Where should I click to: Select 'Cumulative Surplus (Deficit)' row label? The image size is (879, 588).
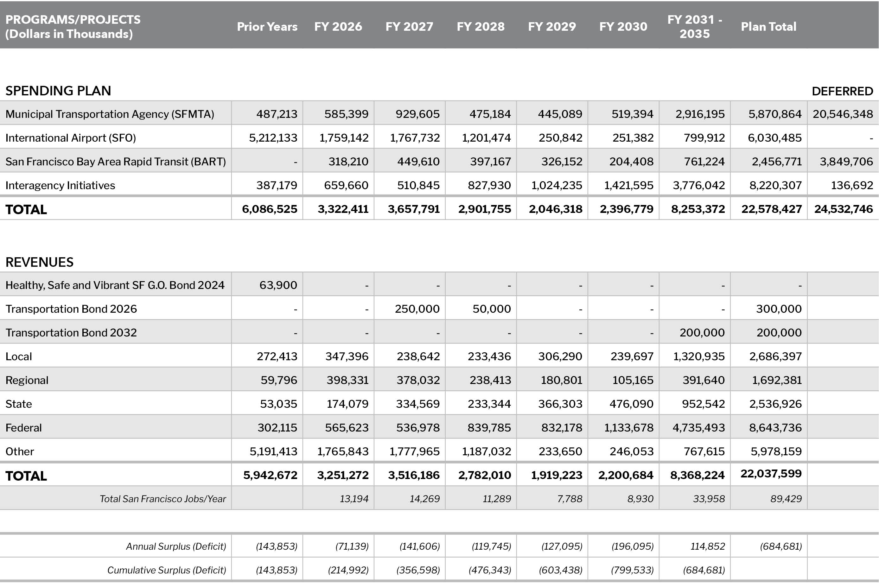tap(166, 570)
